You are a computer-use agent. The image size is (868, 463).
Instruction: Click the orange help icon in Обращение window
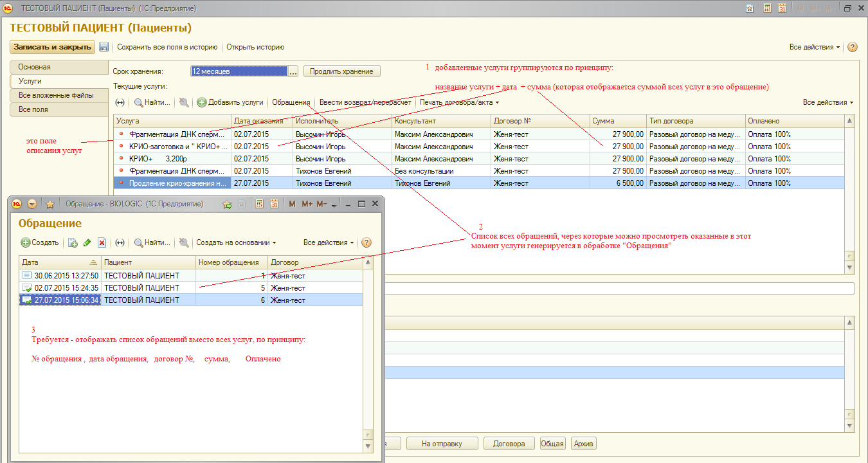coord(366,242)
